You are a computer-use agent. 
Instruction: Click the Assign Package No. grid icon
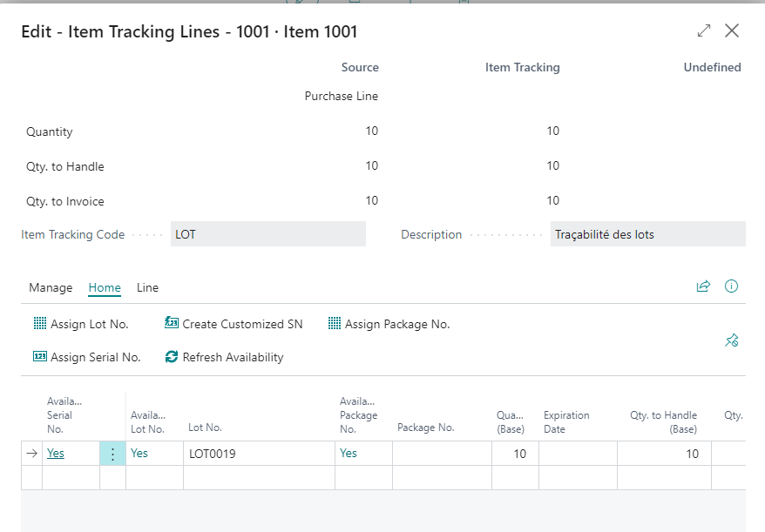[335, 323]
